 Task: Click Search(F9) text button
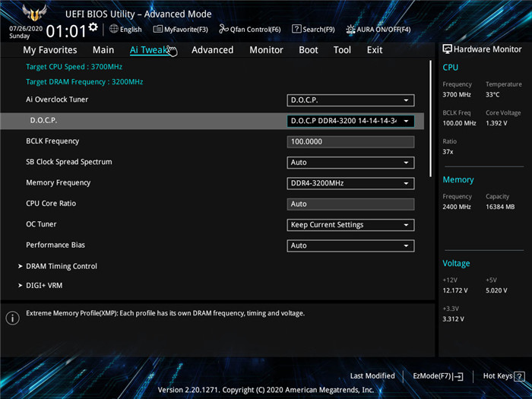(x=318, y=30)
